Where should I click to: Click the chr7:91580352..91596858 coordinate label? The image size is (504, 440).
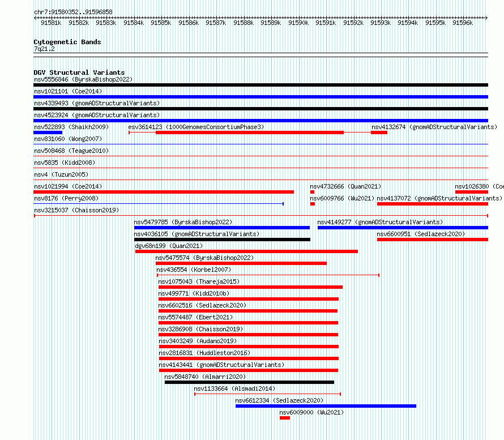pyautogui.click(x=73, y=12)
